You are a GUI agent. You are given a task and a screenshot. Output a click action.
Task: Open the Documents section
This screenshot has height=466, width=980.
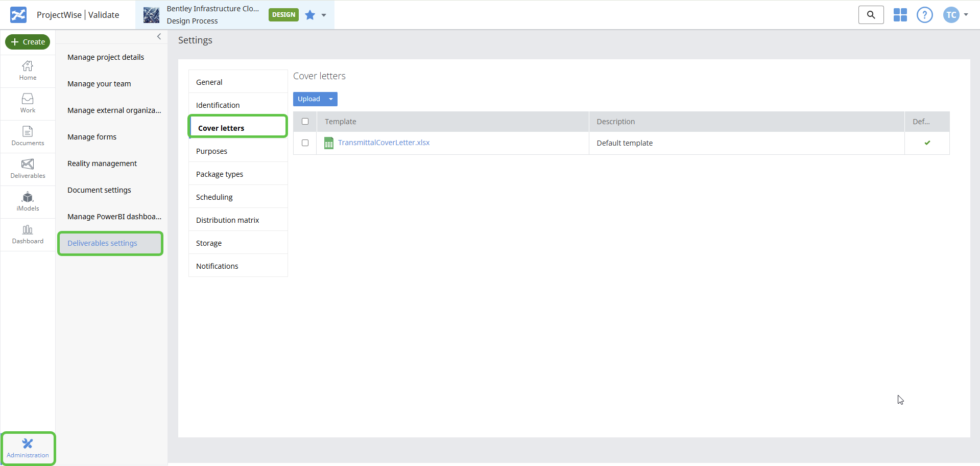pyautogui.click(x=28, y=136)
